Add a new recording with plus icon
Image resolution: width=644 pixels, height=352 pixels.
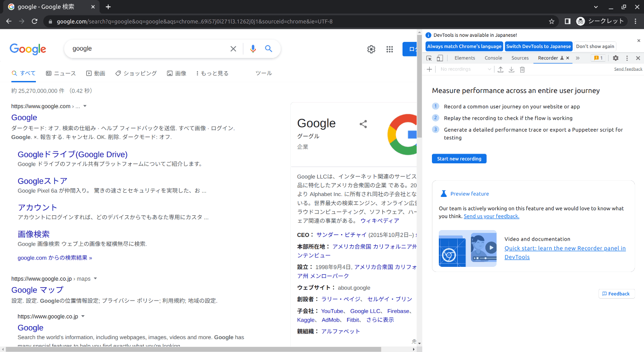point(429,69)
